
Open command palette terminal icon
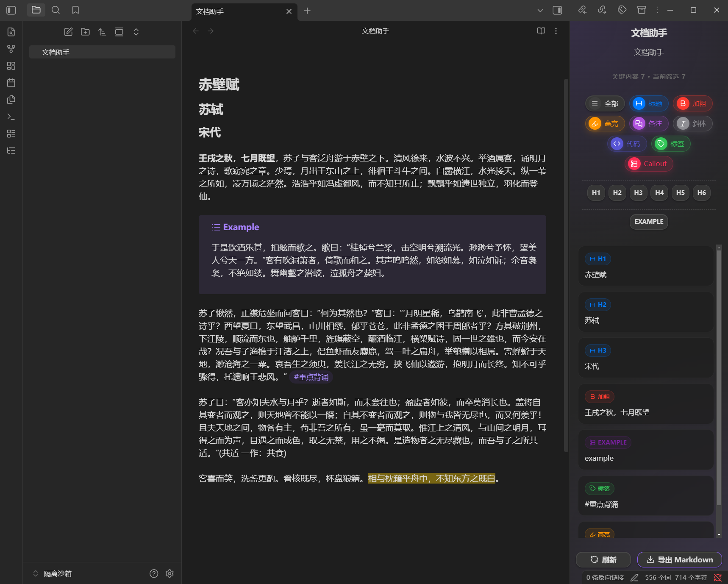click(11, 117)
